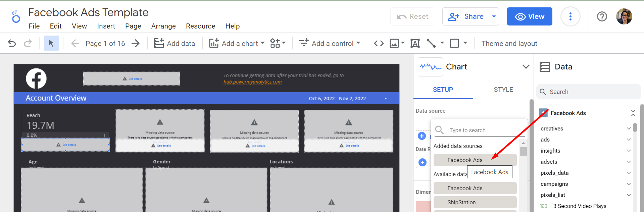This screenshot has width=644, height=212.
Task: Open the Resource menu
Action: pos(200,26)
